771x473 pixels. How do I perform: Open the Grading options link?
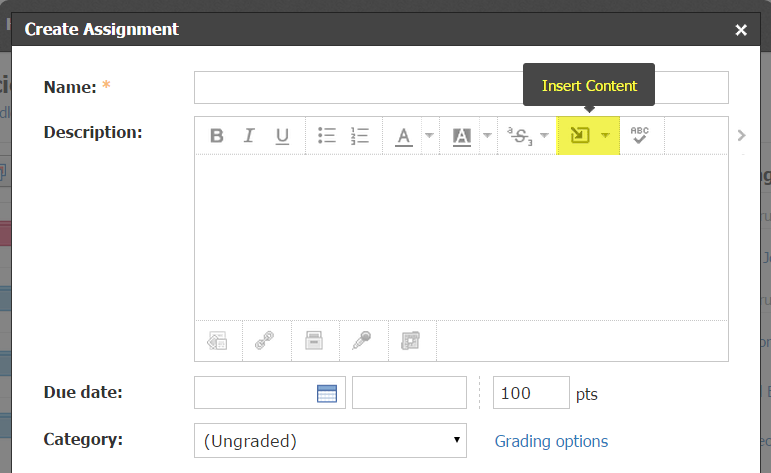[x=551, y=441]
